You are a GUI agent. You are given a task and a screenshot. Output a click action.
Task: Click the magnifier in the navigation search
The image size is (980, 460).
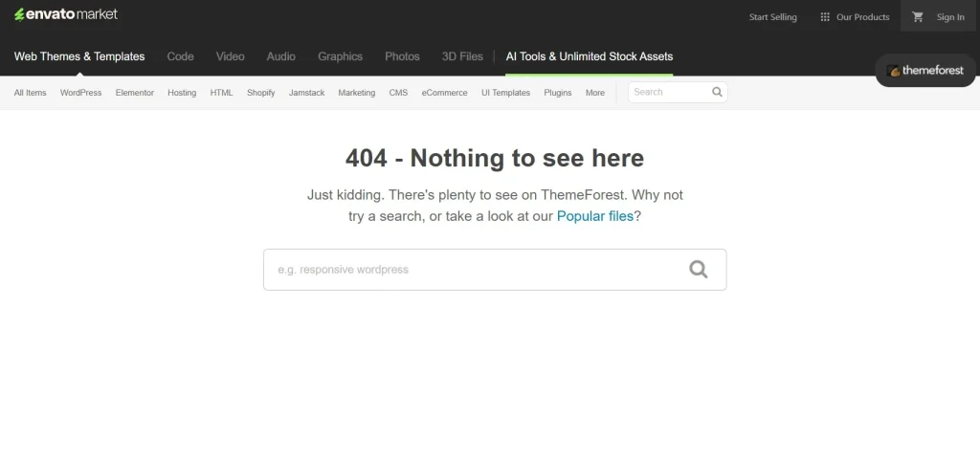point(717,93)
